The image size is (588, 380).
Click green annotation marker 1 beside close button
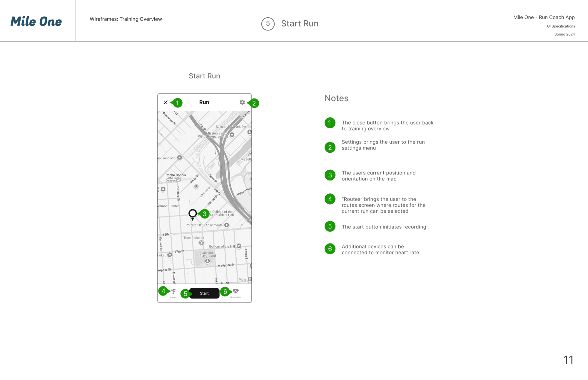(x=176, y=103)
